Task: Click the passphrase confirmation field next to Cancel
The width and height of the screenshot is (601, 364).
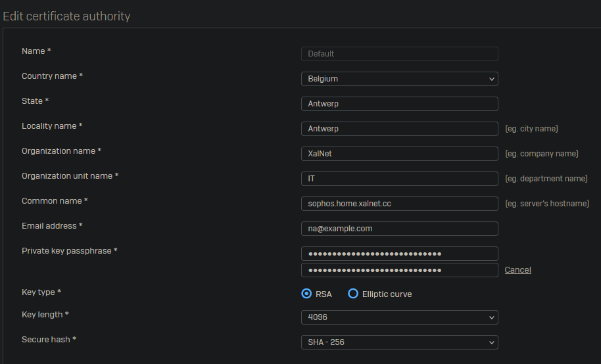Action: coord(399,270)
